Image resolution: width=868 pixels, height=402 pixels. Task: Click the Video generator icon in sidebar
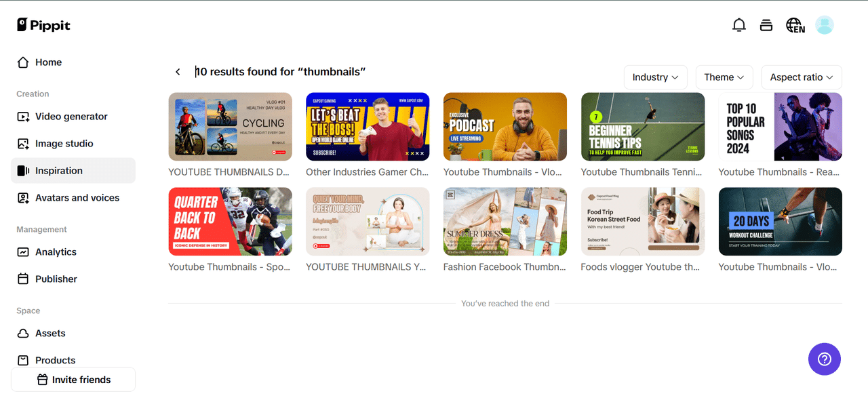23,117
